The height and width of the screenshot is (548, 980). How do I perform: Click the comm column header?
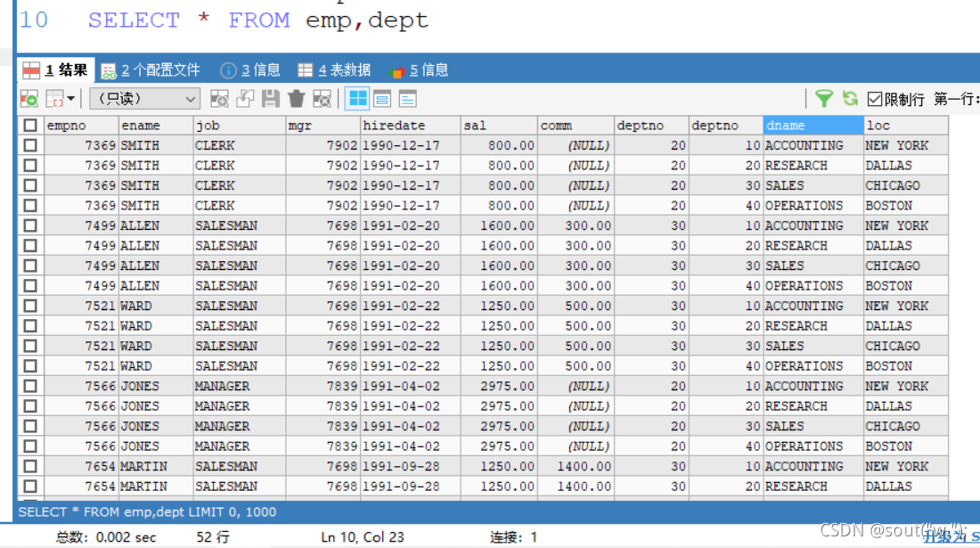click(576, 125)
